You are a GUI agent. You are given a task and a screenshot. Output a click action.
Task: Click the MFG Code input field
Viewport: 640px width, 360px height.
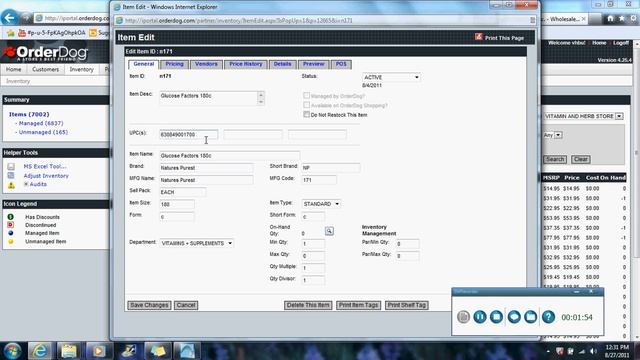[319, 180]
